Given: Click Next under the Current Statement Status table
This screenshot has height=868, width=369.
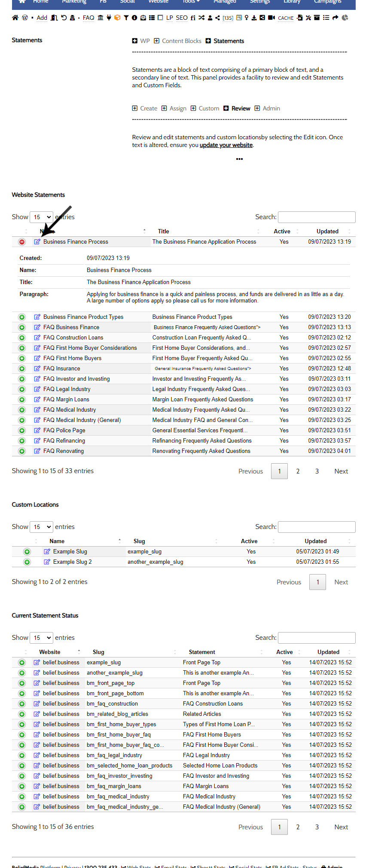Looking at the screenshot, I should click(x=341, y=827).
